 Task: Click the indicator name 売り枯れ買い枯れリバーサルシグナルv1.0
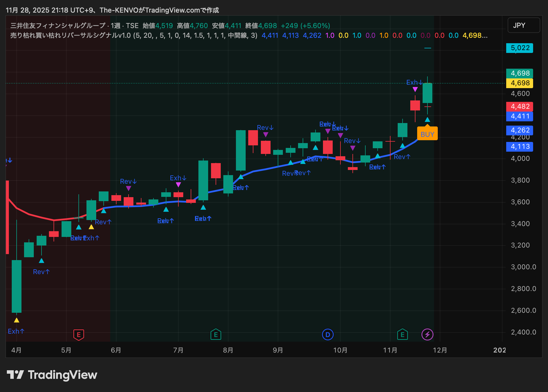coord(70,35)
